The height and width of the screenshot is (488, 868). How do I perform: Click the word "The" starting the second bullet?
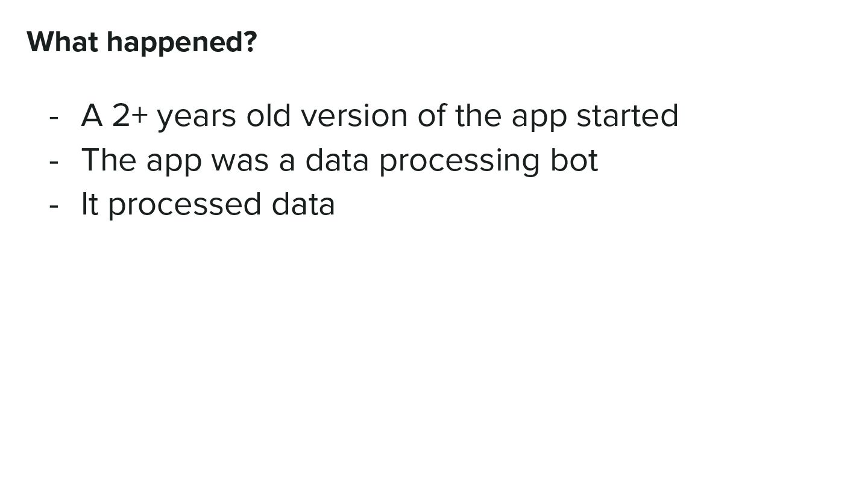point(108,160)
